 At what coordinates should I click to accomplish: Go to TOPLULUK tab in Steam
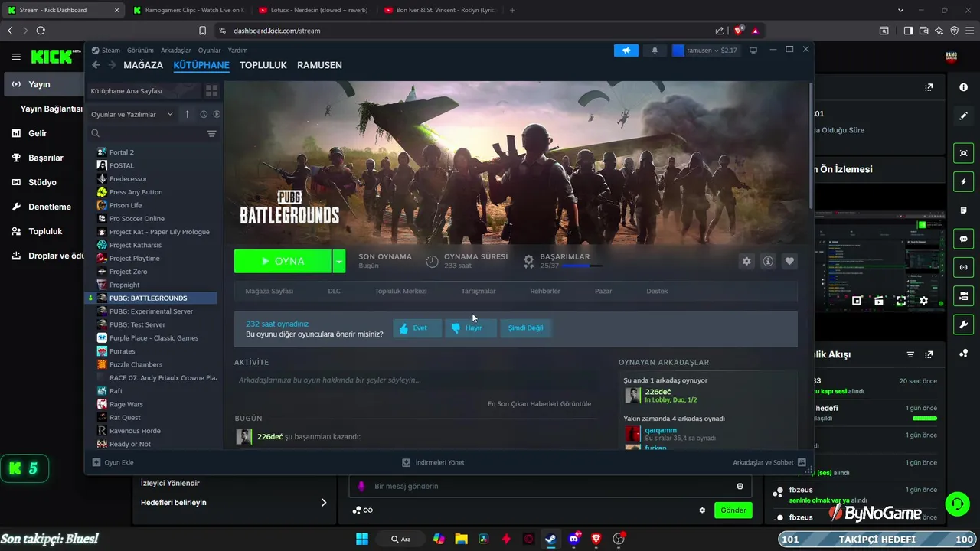263,65
